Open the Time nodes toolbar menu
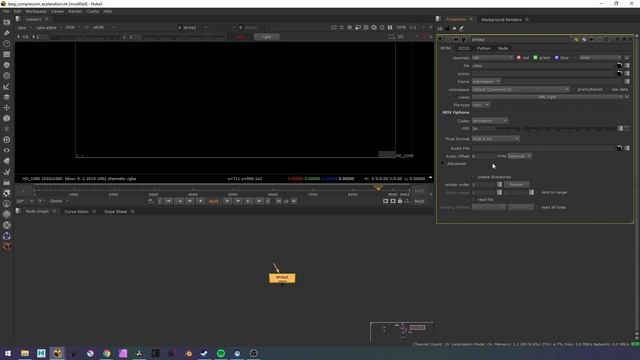 tap(7, 43)
